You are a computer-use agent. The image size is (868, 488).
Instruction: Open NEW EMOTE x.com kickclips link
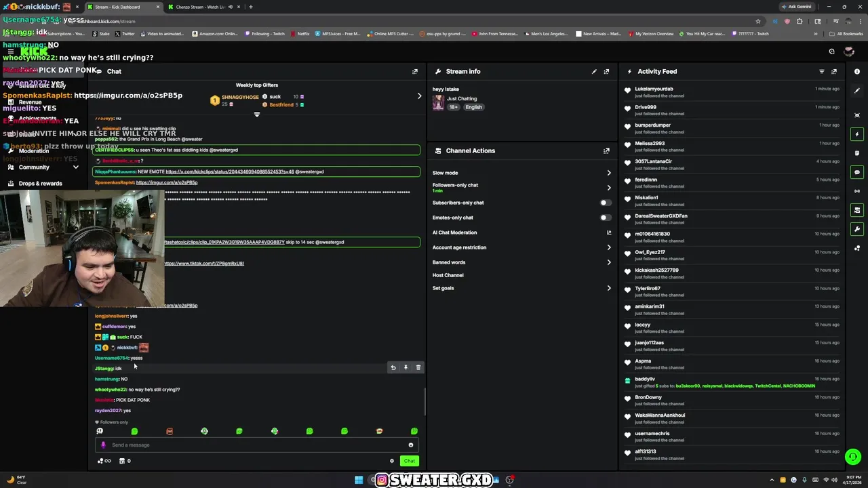point(230,171)
